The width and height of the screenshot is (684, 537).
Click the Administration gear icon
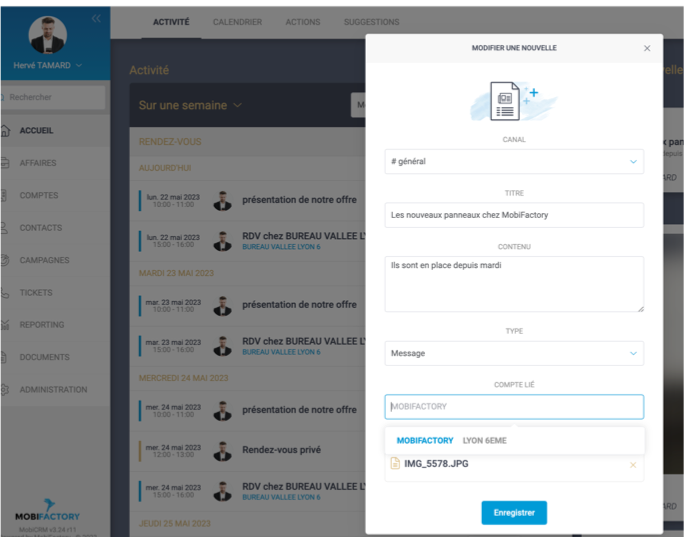coord(5,390)
